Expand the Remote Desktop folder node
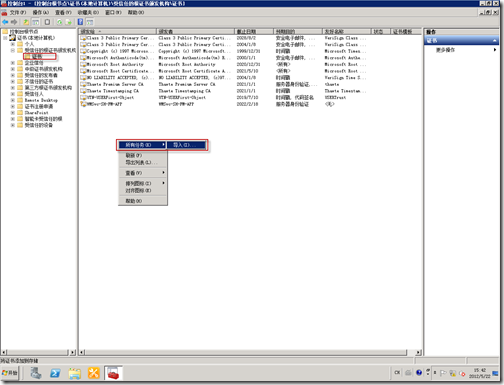This screenshot has width=504, height=385. [13, 100]
